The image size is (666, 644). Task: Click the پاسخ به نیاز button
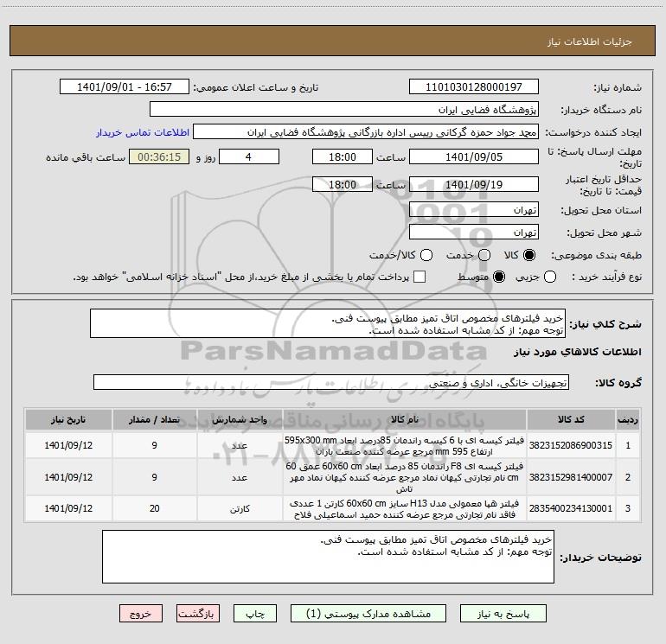[503, 614]
